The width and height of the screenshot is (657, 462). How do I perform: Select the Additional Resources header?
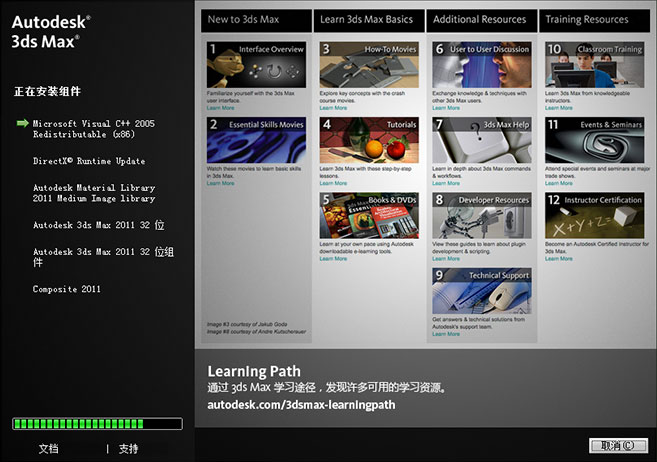point(482,21)
